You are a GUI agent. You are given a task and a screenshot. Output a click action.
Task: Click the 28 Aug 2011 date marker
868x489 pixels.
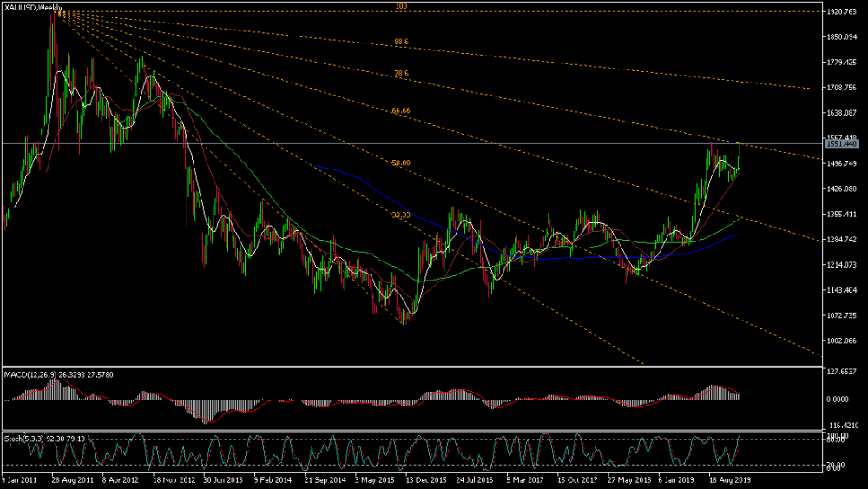(x=73, y=480)
